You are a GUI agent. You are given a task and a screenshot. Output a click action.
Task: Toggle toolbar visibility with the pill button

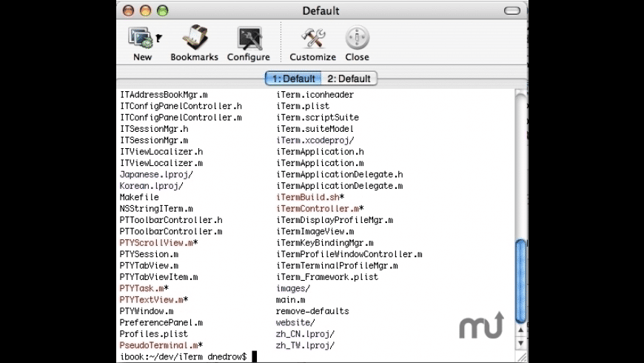[511, 10]
